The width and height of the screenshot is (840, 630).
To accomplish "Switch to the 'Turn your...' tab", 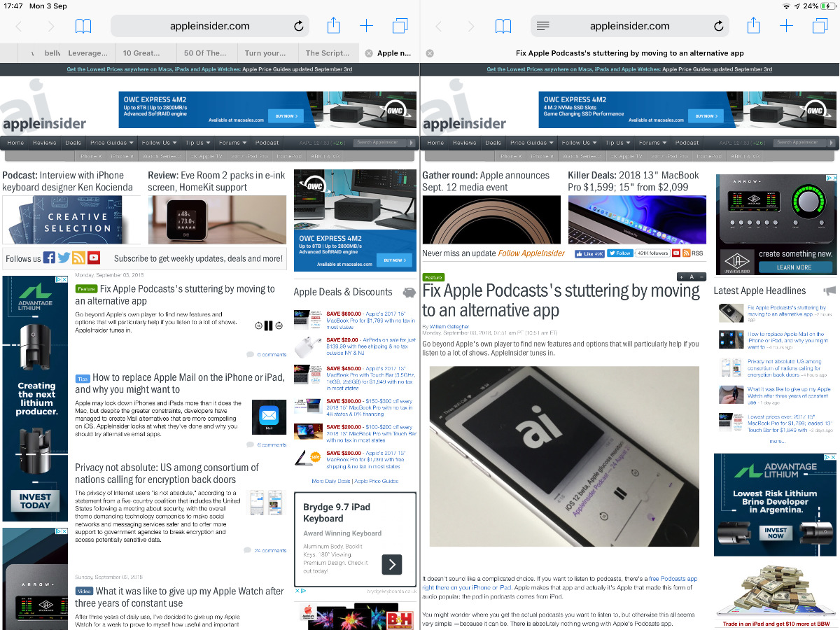I will (x=267, y=53).
